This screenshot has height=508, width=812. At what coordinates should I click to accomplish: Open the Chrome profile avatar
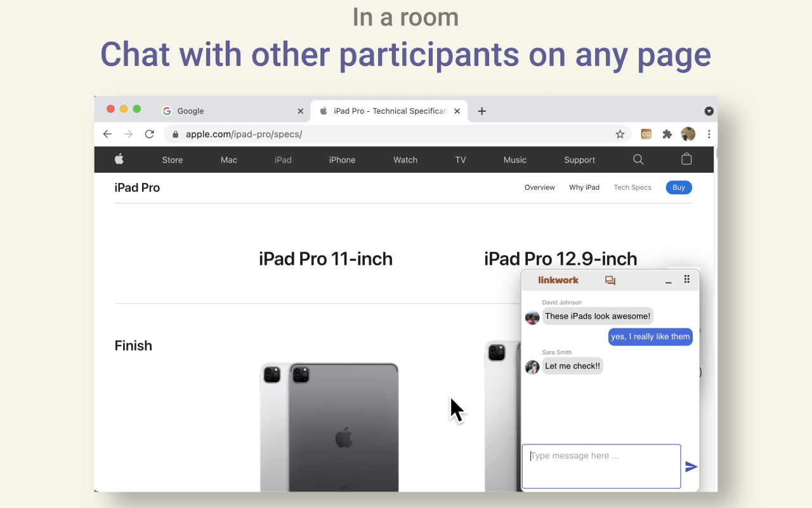click(x=688, y=134)
